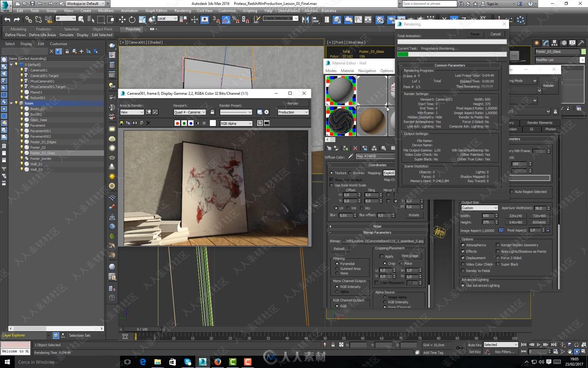Viewport: 588px width, 368px height.
Task: Click the Mirror tool icon
Action: [x=306, y=20]
